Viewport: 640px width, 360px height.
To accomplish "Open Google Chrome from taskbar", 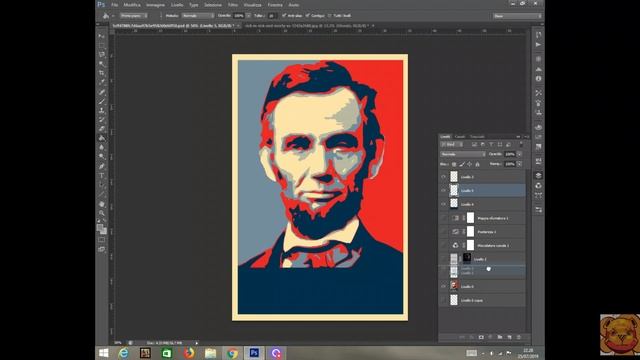I will click(x=232, y=353).
